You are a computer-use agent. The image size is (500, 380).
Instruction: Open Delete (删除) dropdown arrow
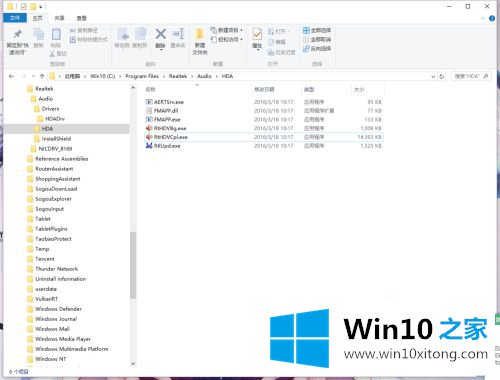pyautogui.click(x=161, y=49)
